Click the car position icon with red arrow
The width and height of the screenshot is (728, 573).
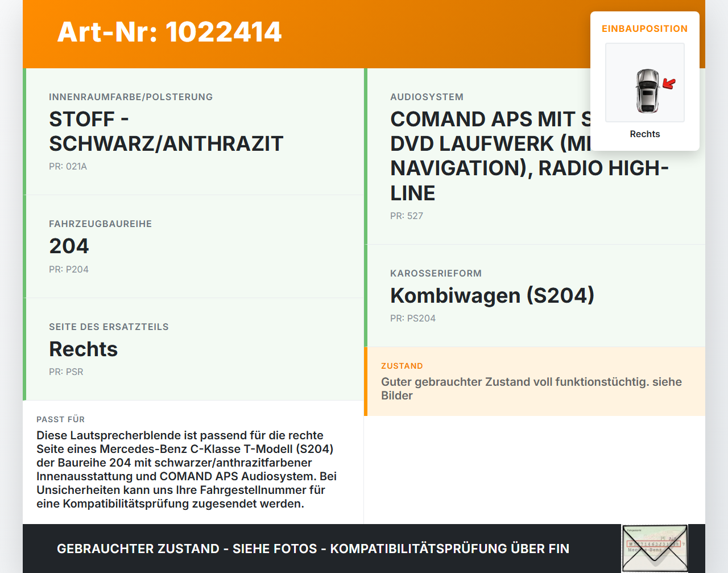pos(645,83)
